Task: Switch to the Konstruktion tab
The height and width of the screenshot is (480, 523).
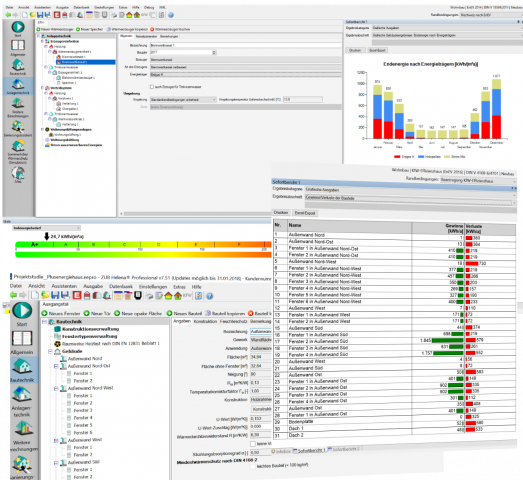Action: pyautogui.click(x=205, y=321)
